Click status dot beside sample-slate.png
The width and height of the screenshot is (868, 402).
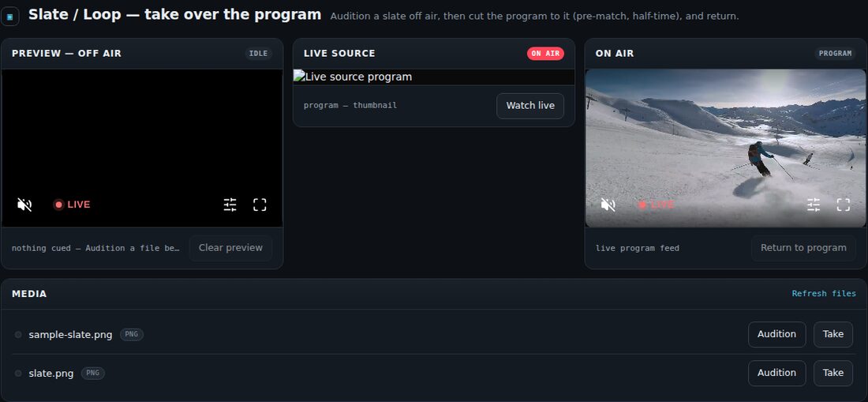(x=18, y=334)
